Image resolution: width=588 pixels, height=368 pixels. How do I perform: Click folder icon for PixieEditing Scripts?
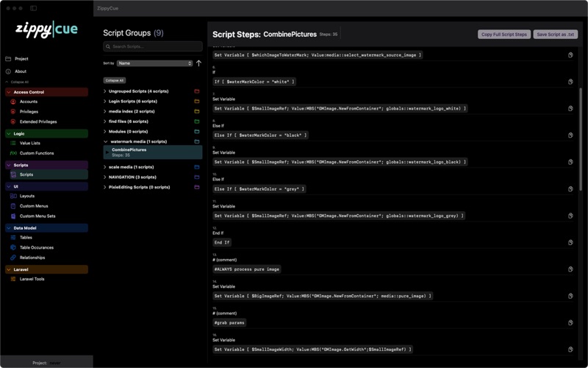point(197,188)
